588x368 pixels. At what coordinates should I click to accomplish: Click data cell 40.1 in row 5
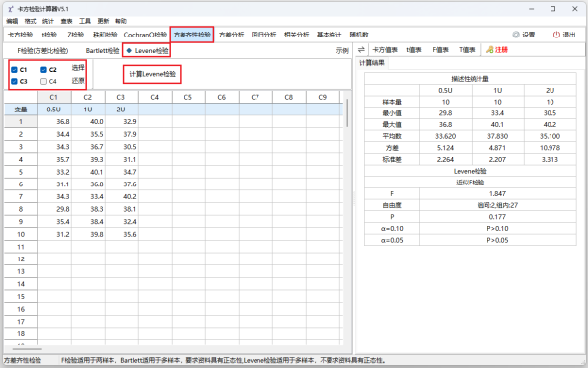[88, 172]
